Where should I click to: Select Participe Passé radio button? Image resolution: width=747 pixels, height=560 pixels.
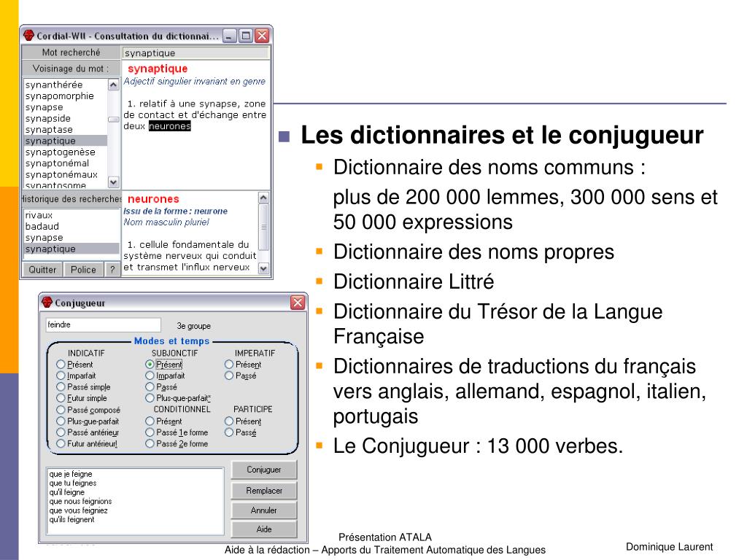coord(228,432)
